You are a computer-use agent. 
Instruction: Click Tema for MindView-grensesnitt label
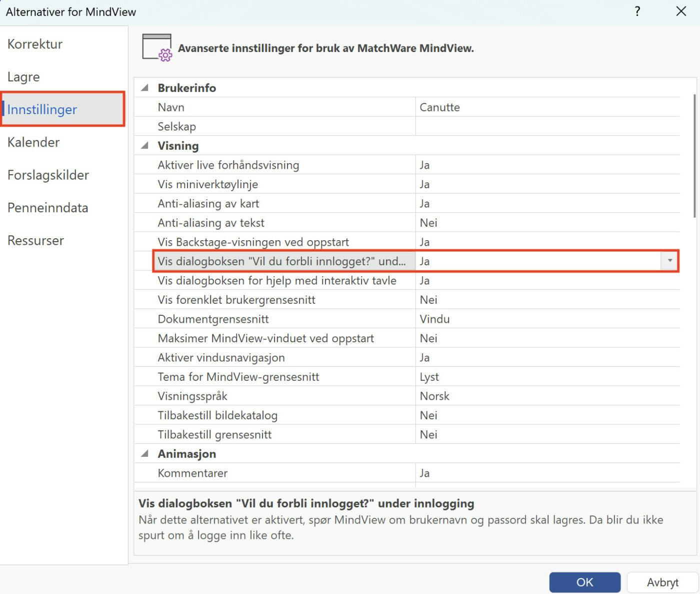pyautogui.click(x=238, y=377)
